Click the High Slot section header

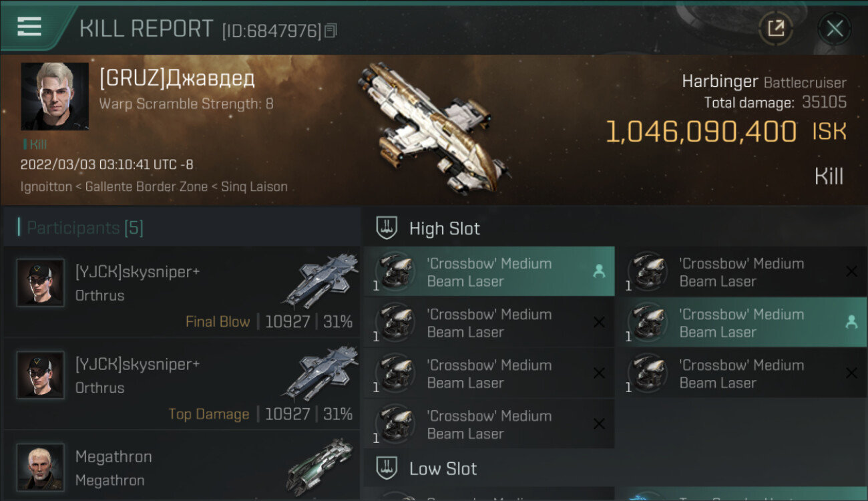point(445,228)
